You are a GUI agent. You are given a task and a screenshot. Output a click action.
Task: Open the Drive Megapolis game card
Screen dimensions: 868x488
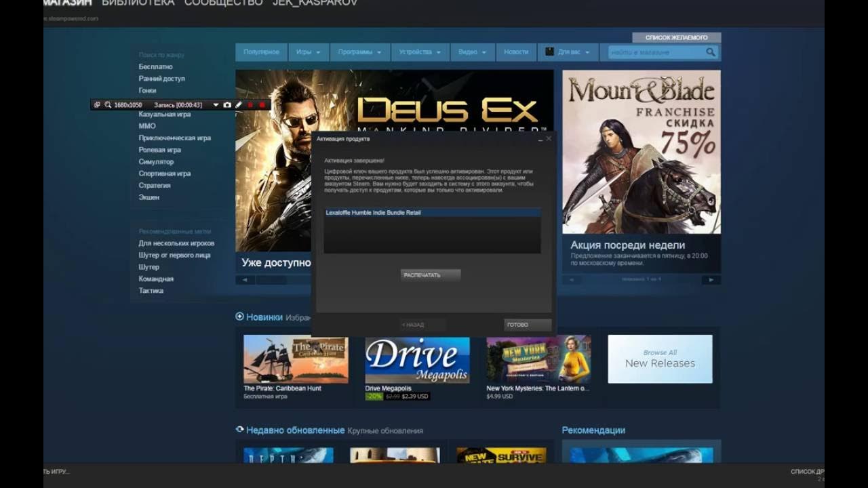pos(417,367)
